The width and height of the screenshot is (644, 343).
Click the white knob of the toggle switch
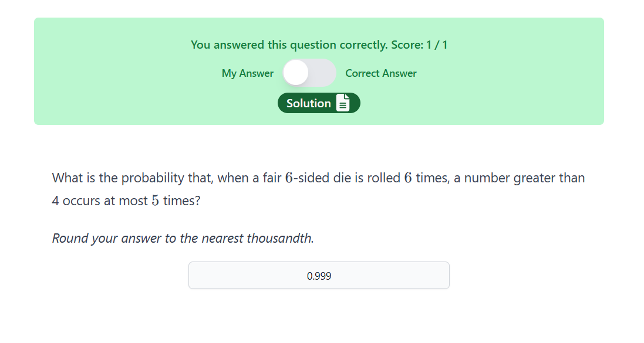[296, 73]
